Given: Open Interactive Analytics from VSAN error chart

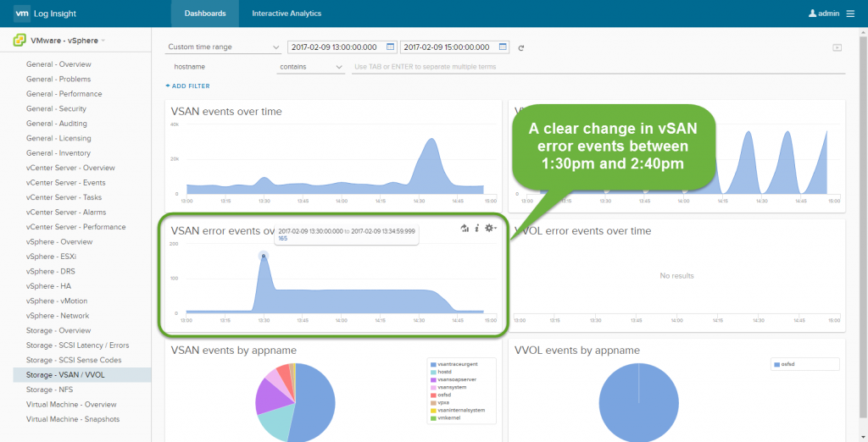Looking at the screenshot, I should (464, 228).
